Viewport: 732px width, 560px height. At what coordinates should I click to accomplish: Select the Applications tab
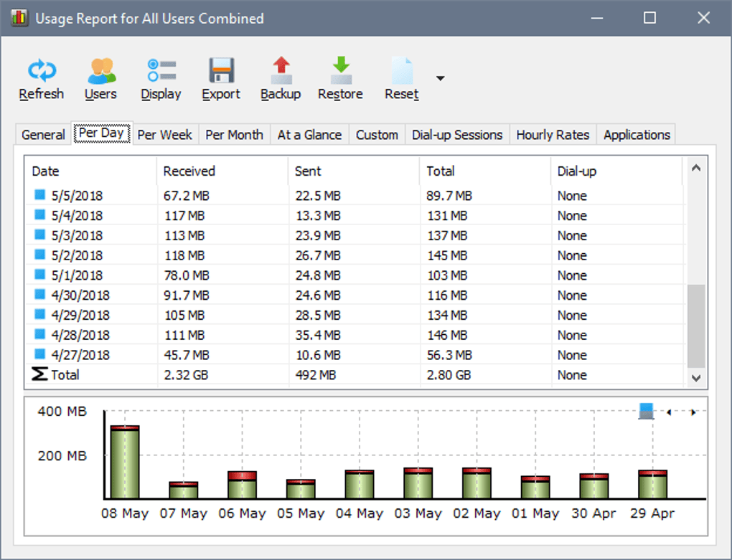[x=637, y=135]
